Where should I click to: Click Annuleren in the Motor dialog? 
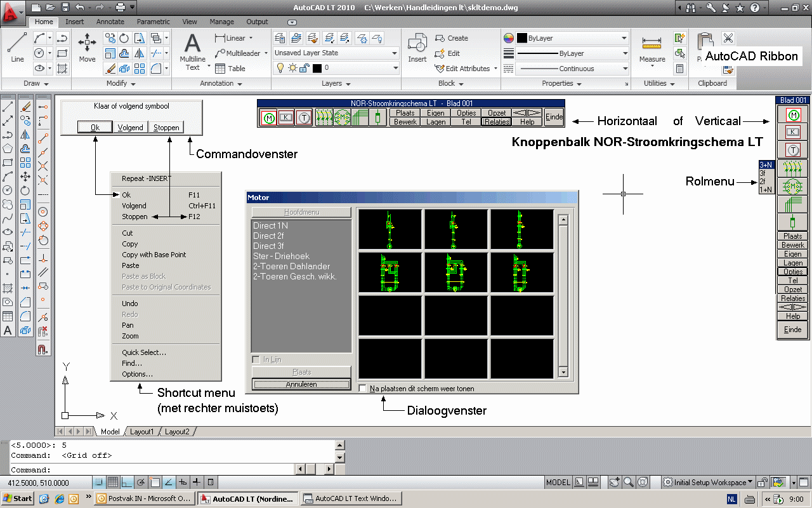(x=301, y=384)
